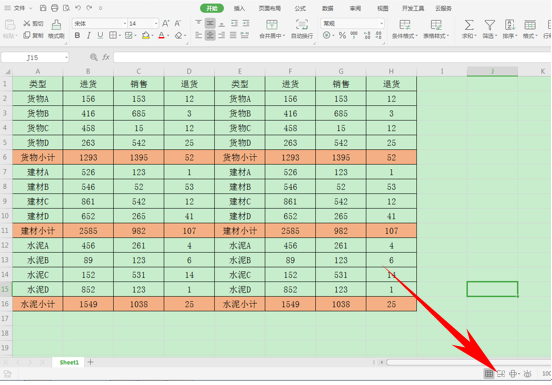This screenshot has width=552, height=385.
Task: Switch to page break preview in status bar
Action: [x=501, y=374]
